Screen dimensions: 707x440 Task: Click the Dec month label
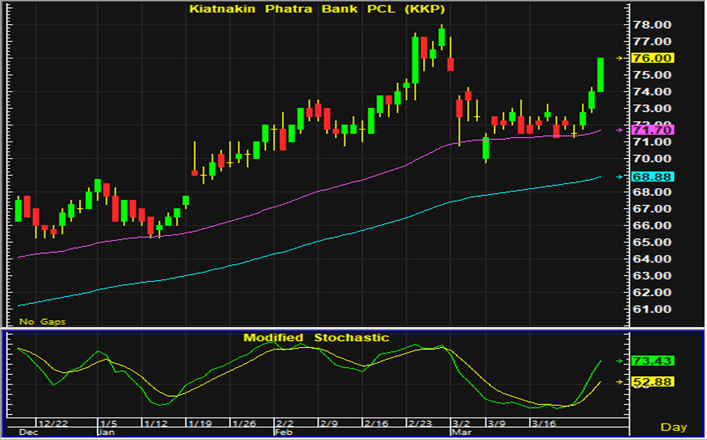tap(28, 434)
